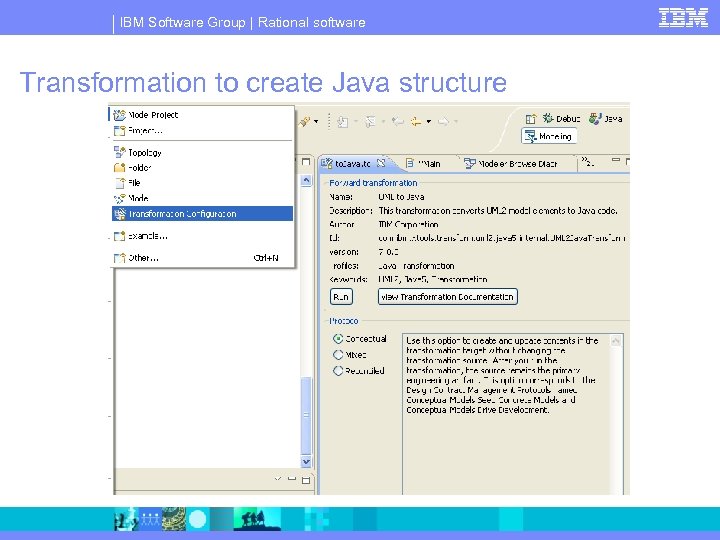Click the Open Perspective icon
The height and width of the screenshot is (540, 720).
pos(530,119)
